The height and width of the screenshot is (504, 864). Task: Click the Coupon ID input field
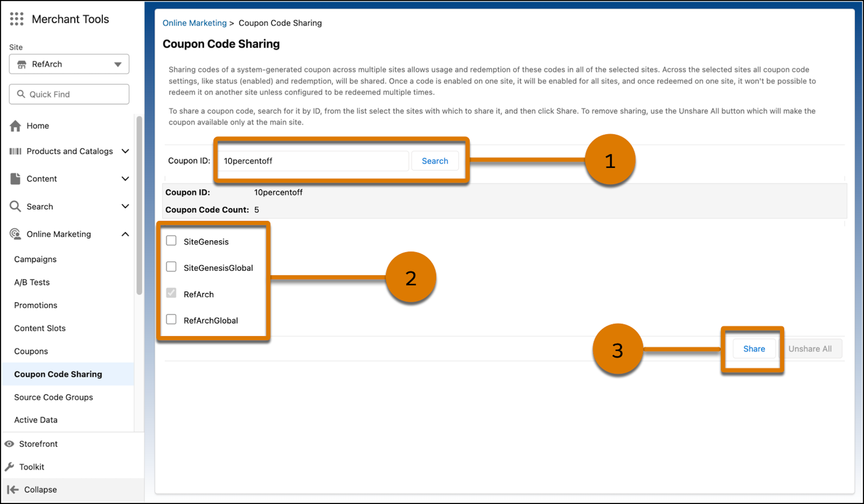pos(313,161)
